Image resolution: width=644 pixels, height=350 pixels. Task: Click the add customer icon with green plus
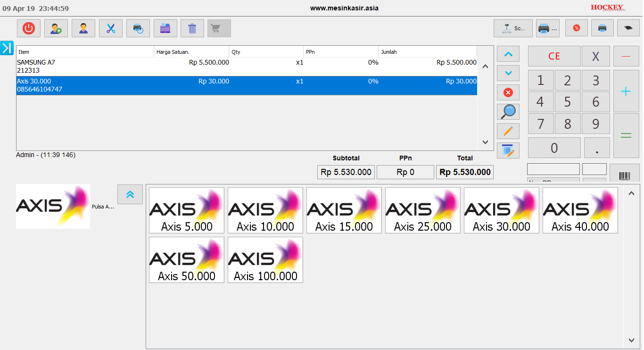(x=56, y=28)
